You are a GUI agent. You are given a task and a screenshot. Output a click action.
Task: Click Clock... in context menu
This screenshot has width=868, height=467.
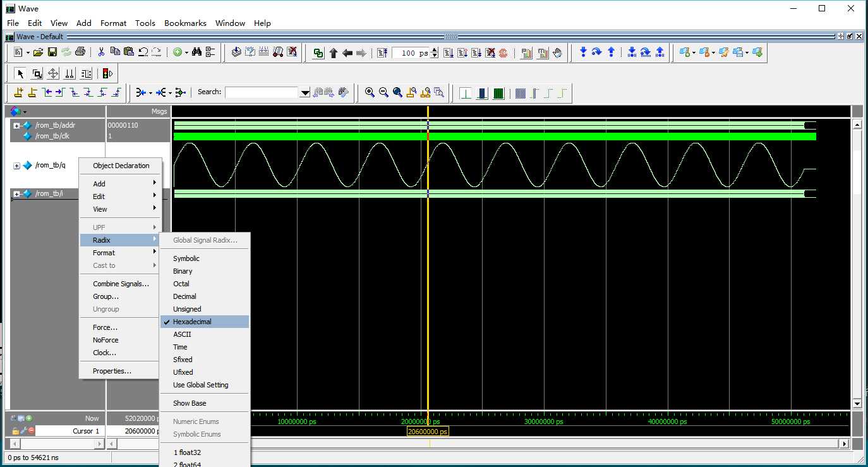[x=120, y=353]
